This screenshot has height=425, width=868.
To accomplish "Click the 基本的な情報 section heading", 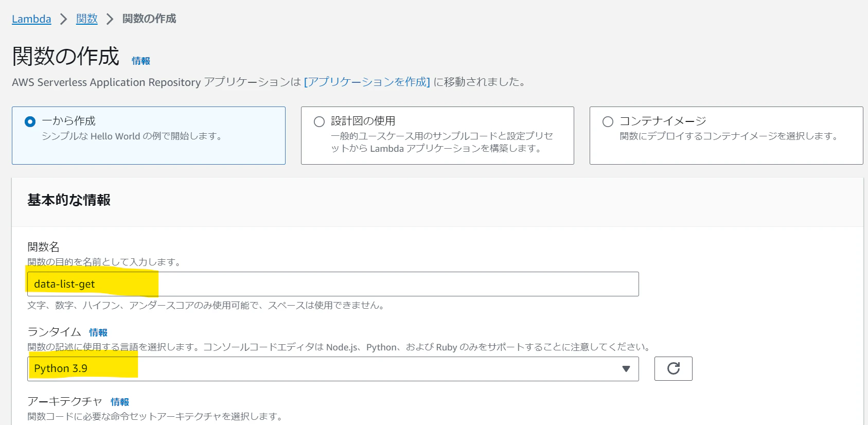I will pos(69,200).
